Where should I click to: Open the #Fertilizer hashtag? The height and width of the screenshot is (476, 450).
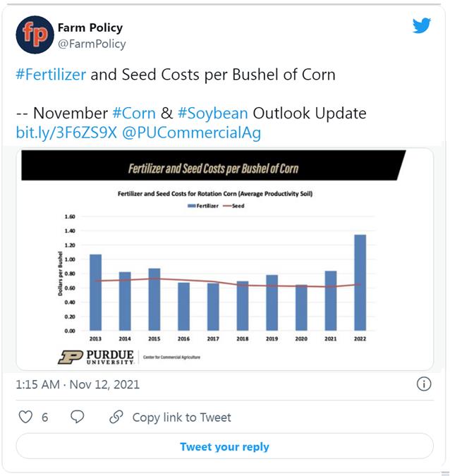[51, 75]
